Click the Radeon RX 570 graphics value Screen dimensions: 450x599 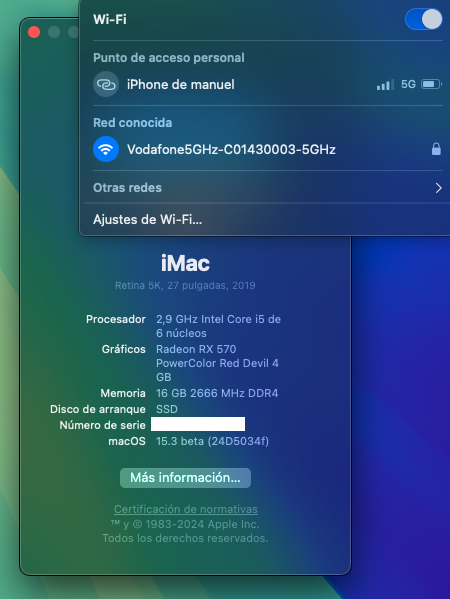tap(217, 363)
